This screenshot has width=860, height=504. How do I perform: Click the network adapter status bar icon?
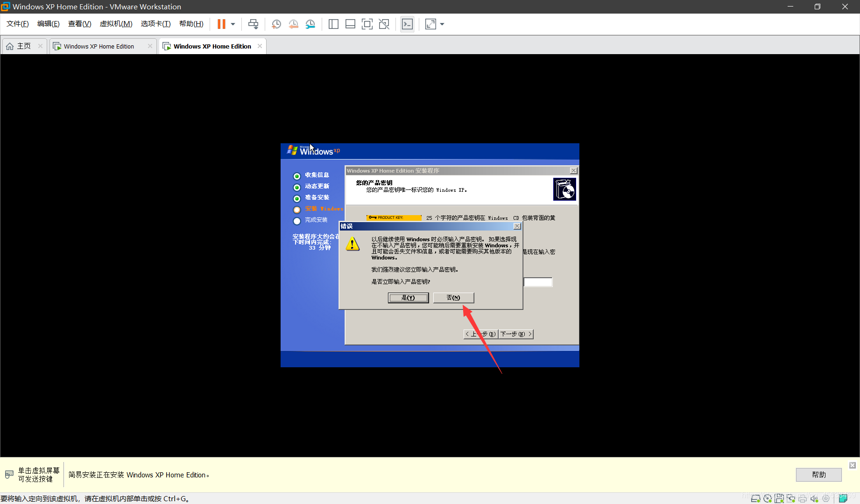[x=791, y=498]
